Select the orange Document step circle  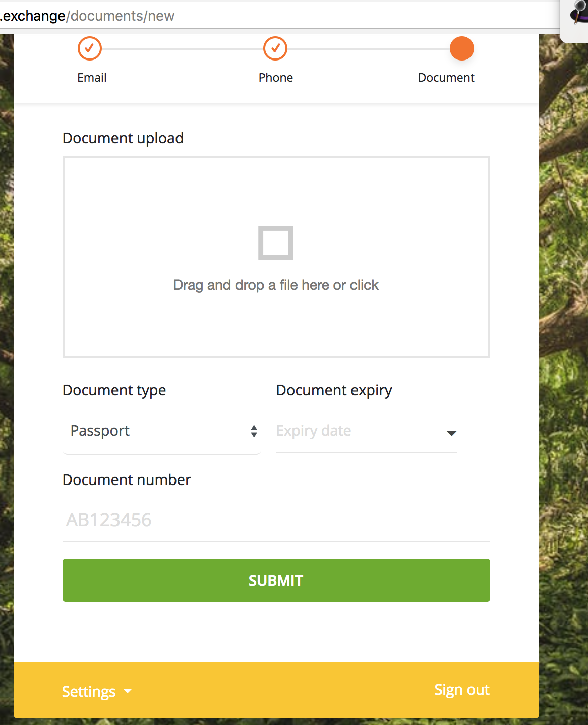click(x=461, y=48)
